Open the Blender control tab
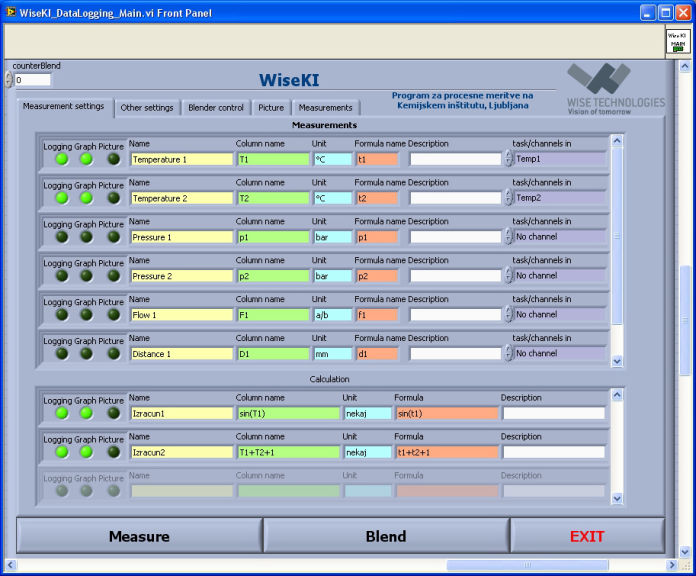The height and width of the screenshot is (576, 696). pyautogui.click(x=216, y=108)
